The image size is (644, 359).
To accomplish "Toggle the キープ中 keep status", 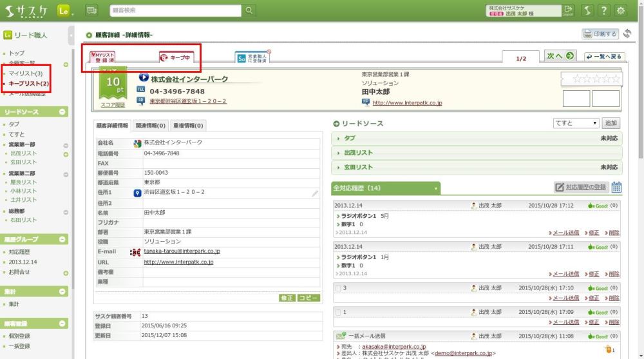I will 176,57.
